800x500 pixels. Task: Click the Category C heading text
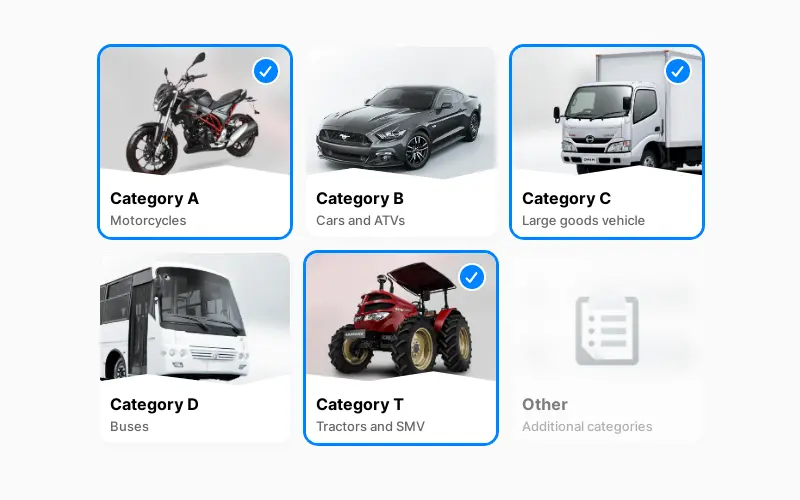point(566,198)
